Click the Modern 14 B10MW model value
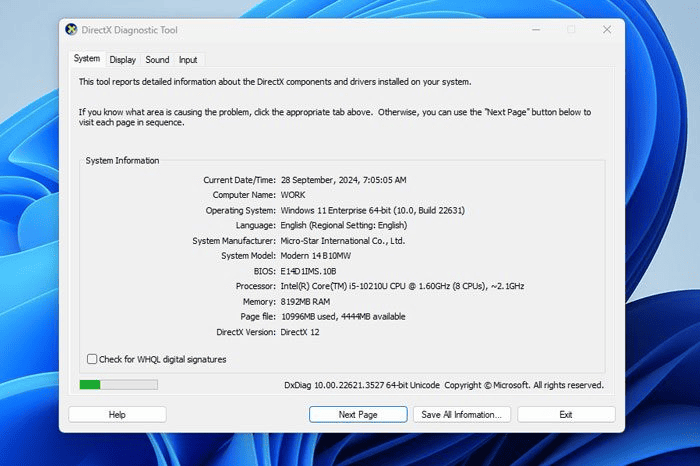Viewport: 700px width, 466px height. [316, 256]
